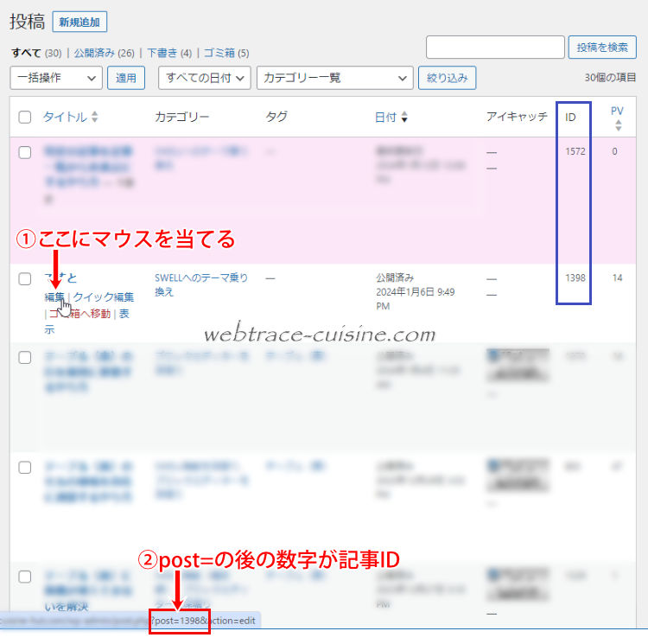648x644 pixels.
Task: Click the アイキャッチ column header
Action: point(517,117)
